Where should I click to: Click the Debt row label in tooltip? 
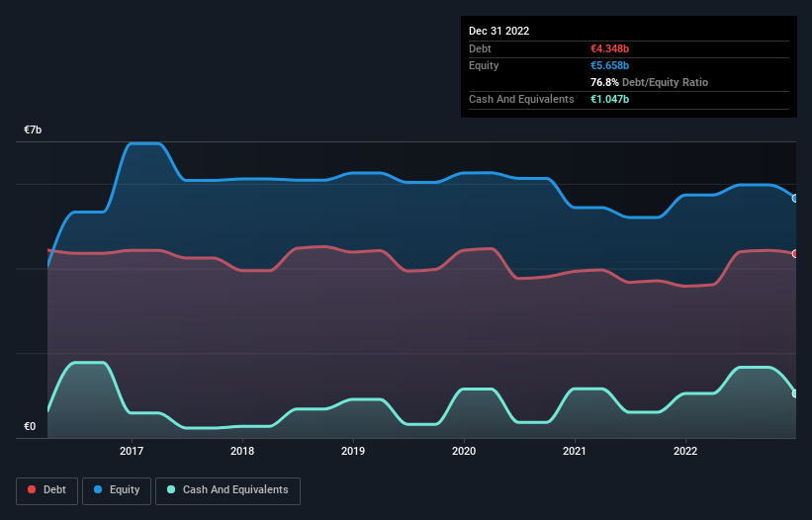pos(480,48)
